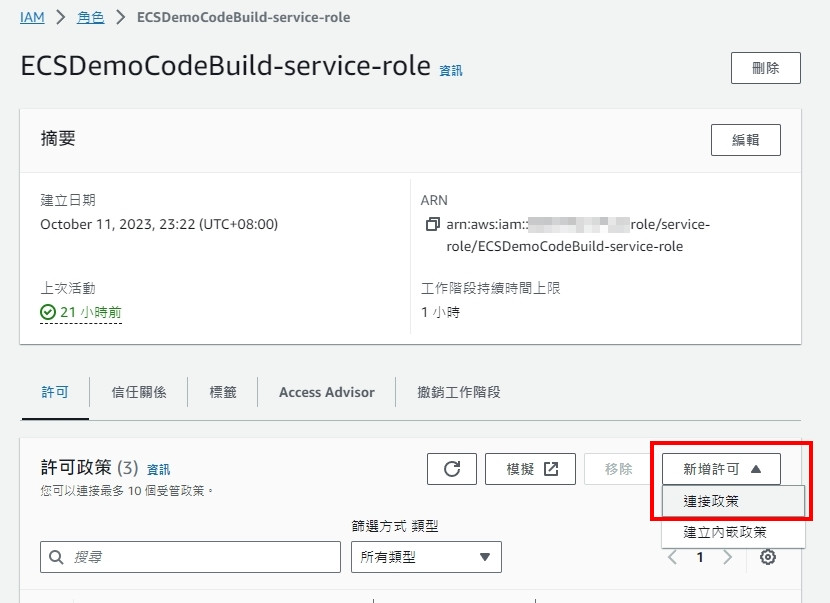Switch to the 信任關係 tab

point(139,392)
